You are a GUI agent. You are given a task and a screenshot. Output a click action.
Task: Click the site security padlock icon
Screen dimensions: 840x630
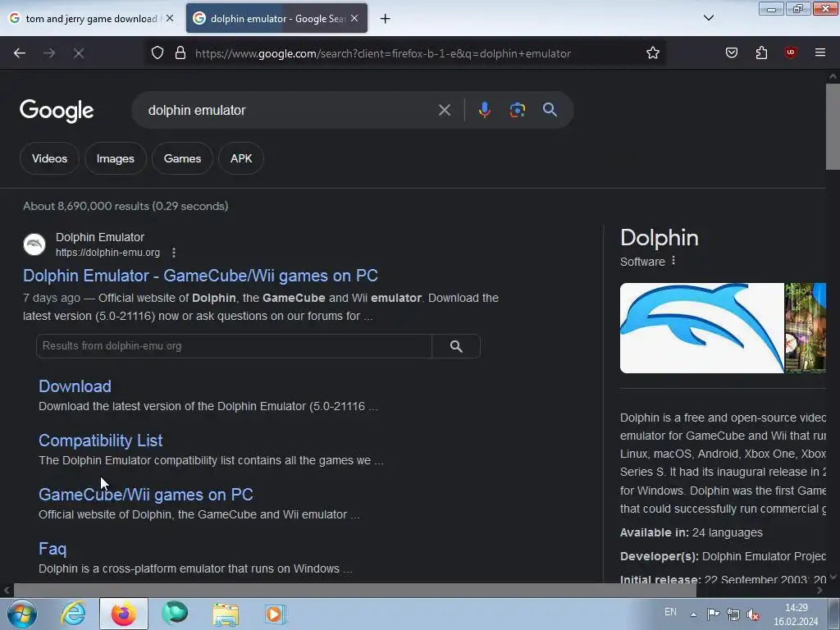(180, 53)
